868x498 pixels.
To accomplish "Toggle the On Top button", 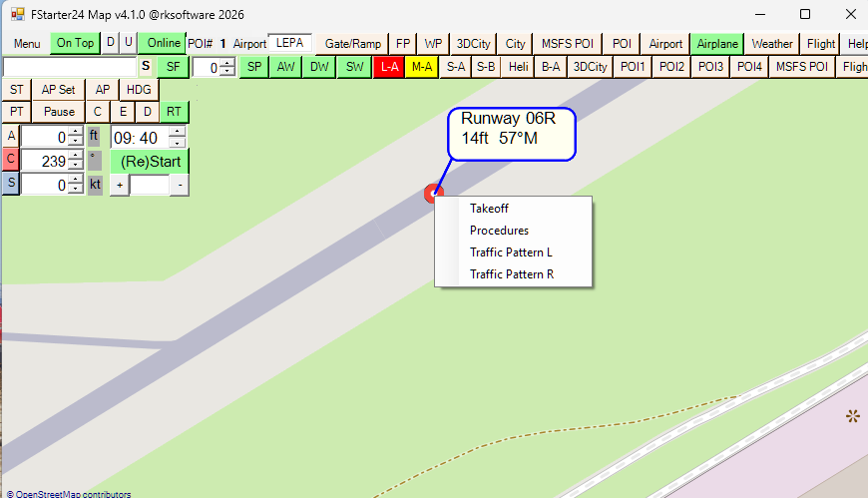I will [x=75, y=43].
